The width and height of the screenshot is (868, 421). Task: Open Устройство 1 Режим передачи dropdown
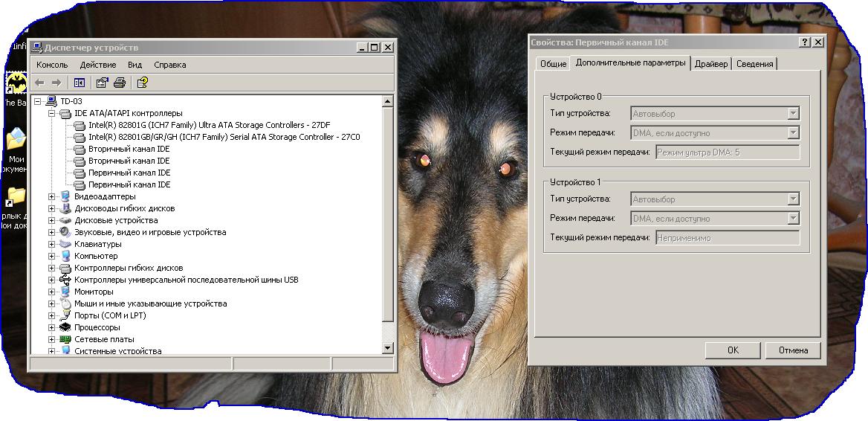pyautogui.click(x=793, y=219)
